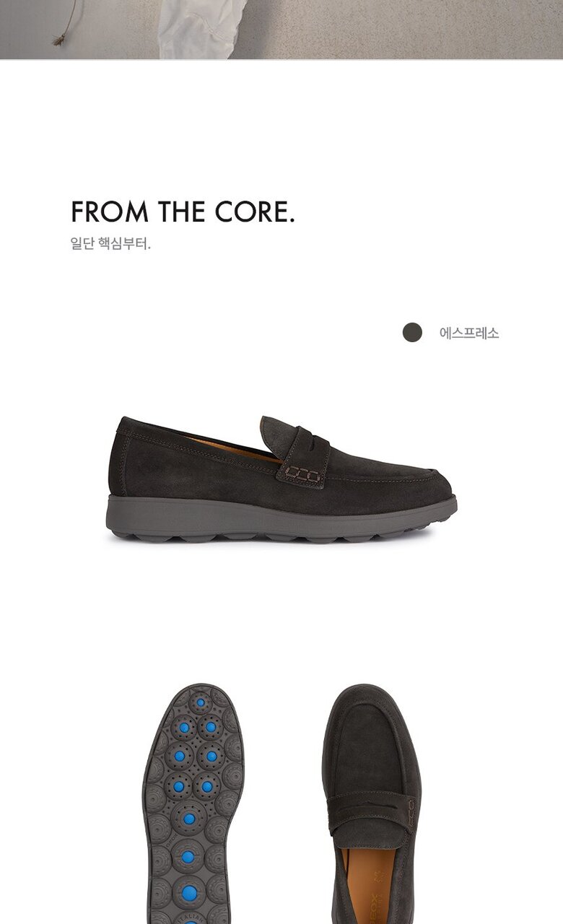563x924 pixels.
Task: Click the tan leather lining inside side-view loafer
Action: pos(230,448)
